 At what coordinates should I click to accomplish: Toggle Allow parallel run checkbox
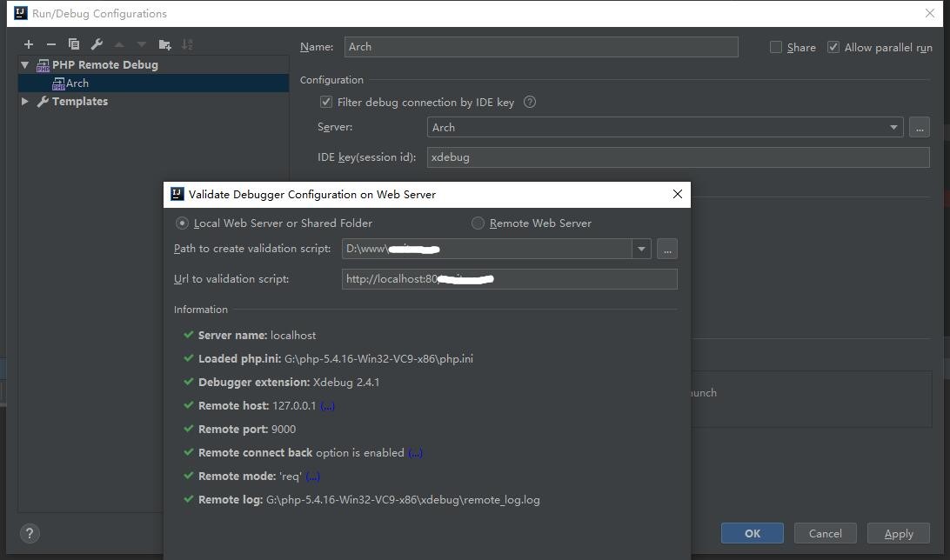(x=833, y=47)
